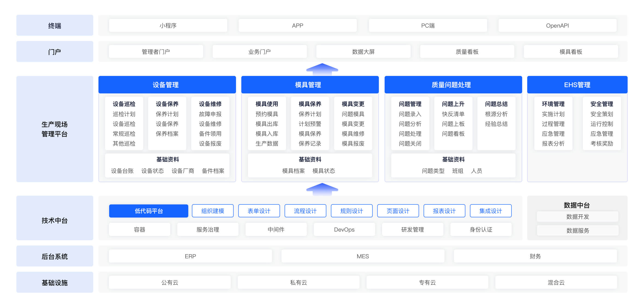This screenshot has width=644, height=308.
Task: Click 保养档案 under 设备保养
Action: click(x=167, y=134)
